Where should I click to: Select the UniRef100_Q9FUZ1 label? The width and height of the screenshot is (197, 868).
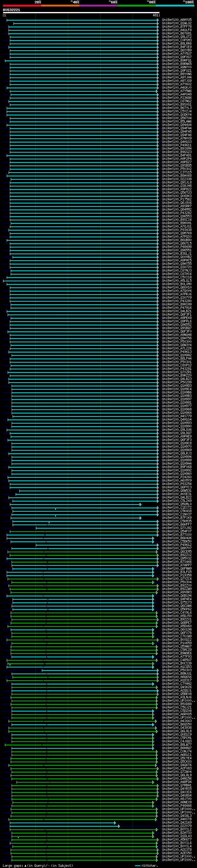click(177, 71)
